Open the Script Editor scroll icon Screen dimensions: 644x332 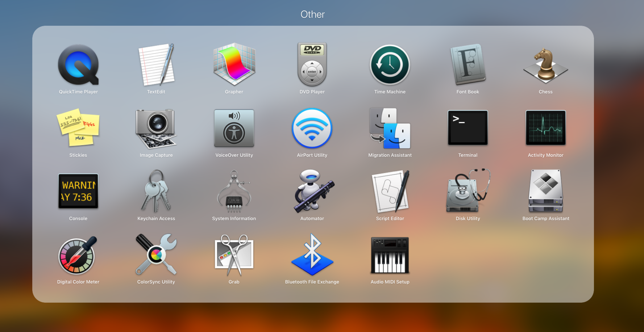coord(391,191)
